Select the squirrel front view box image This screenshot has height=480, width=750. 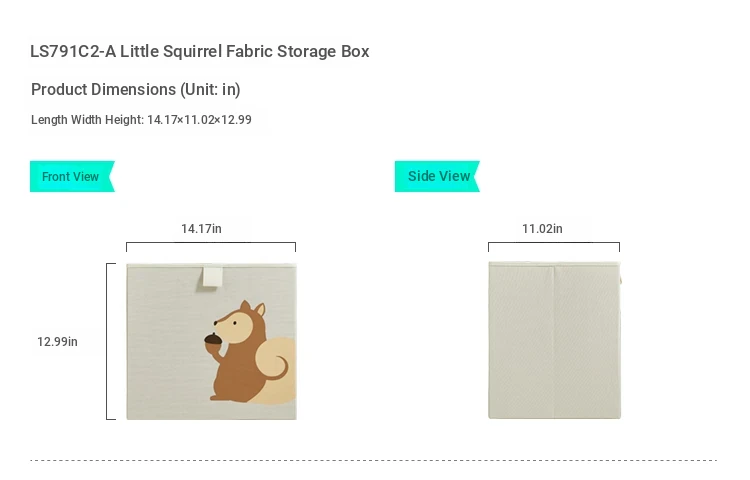click(x=211, y=341)
